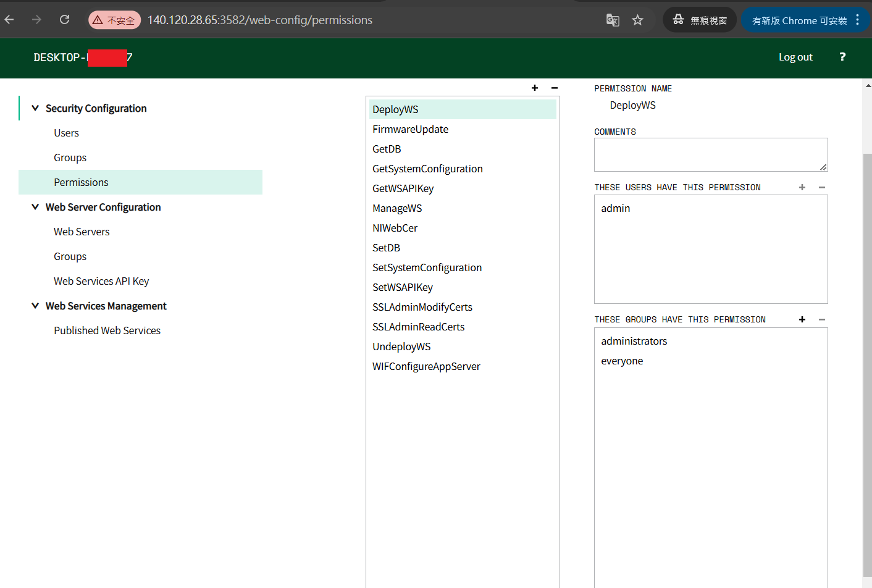Remove a group from this permission
This screenshot has height=588, width=872.
click(x=822, y=319)
